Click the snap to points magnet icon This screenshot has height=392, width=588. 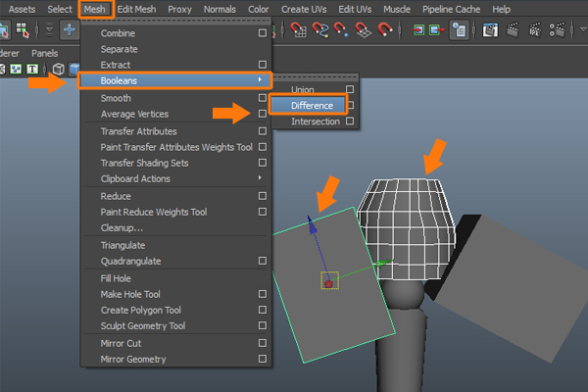pos(343,30)
